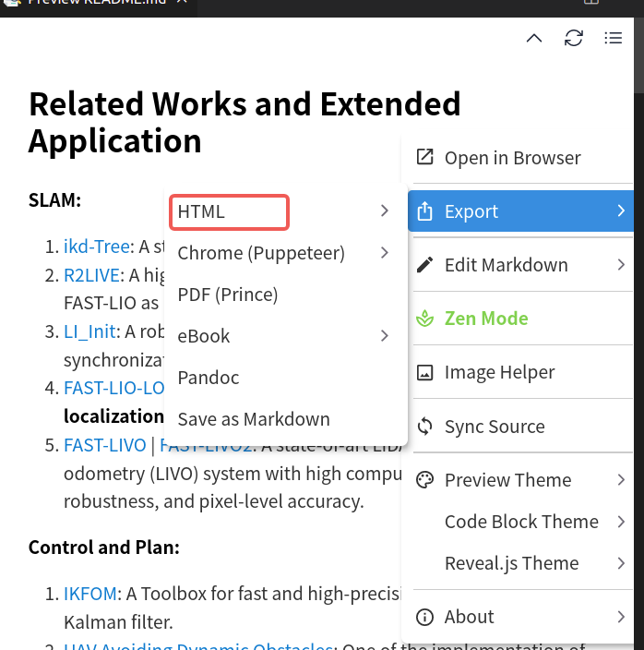Open the ikd-Tree link
The height and width of the screenshot is (650, 644).
(x=95, y=247)
